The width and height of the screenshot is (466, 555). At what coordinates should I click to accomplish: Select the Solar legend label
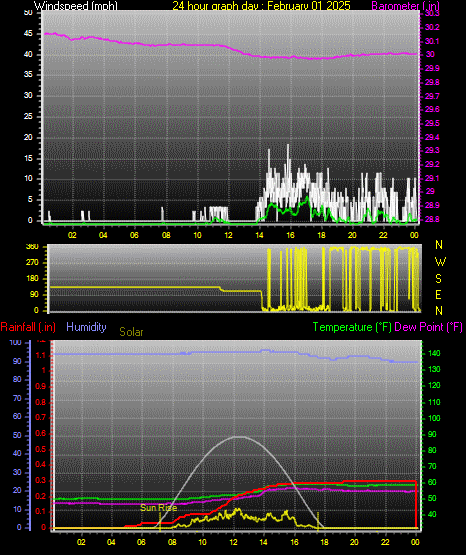[131, 332]
